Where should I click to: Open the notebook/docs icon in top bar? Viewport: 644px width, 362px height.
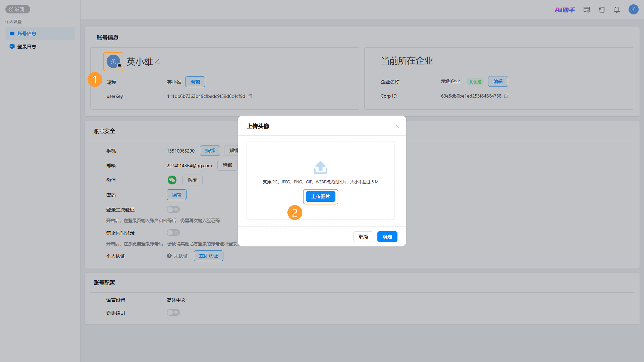(x=602, y=10)
